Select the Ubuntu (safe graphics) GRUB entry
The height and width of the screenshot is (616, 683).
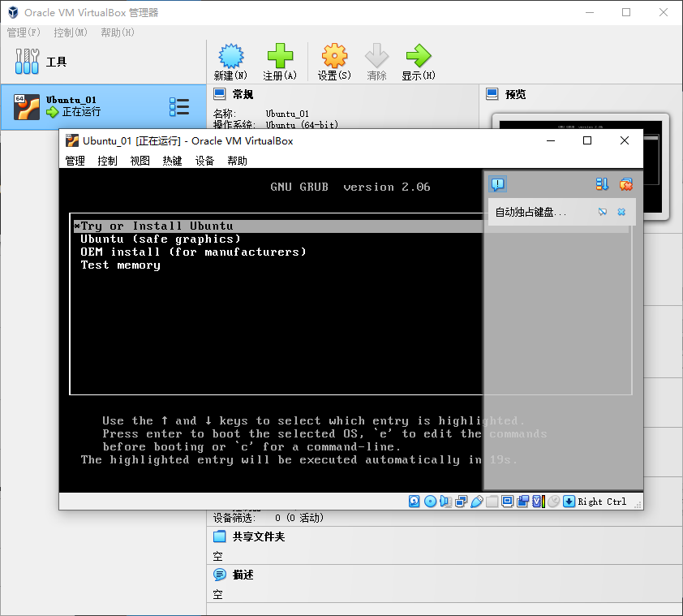(161, 239)
